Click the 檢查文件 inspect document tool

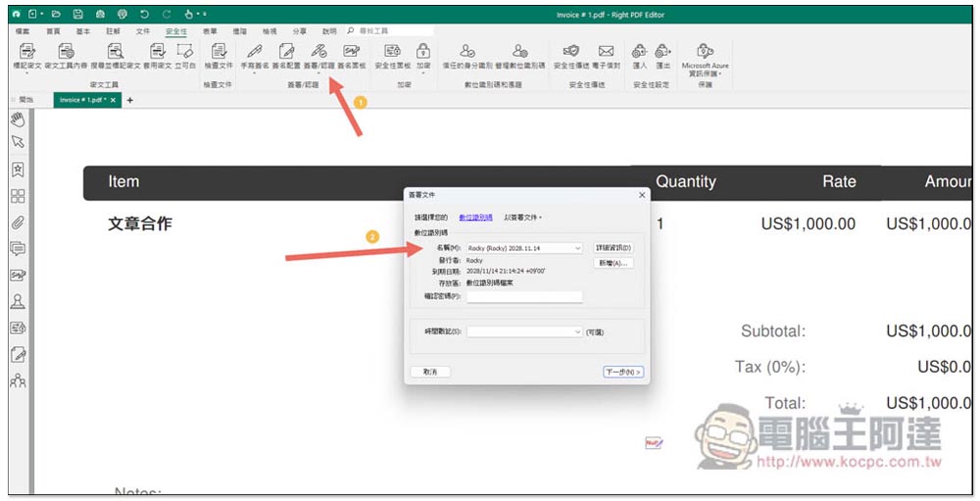219,56
